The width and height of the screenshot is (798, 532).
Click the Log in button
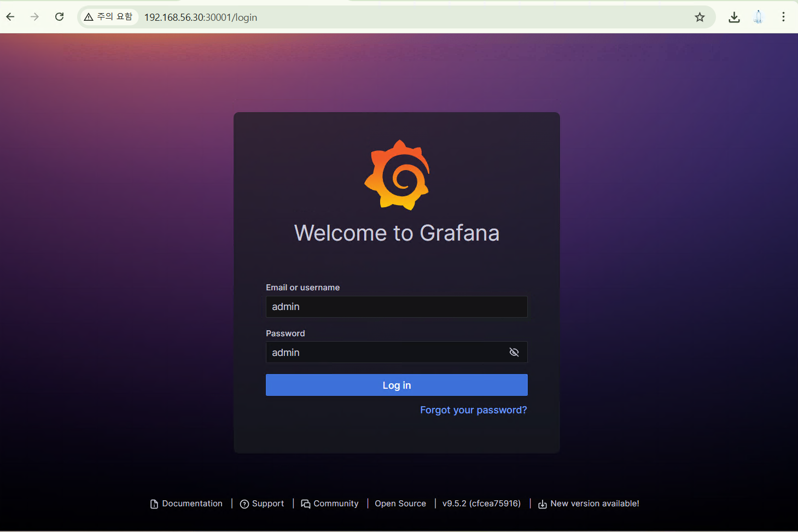pos(397,385)
